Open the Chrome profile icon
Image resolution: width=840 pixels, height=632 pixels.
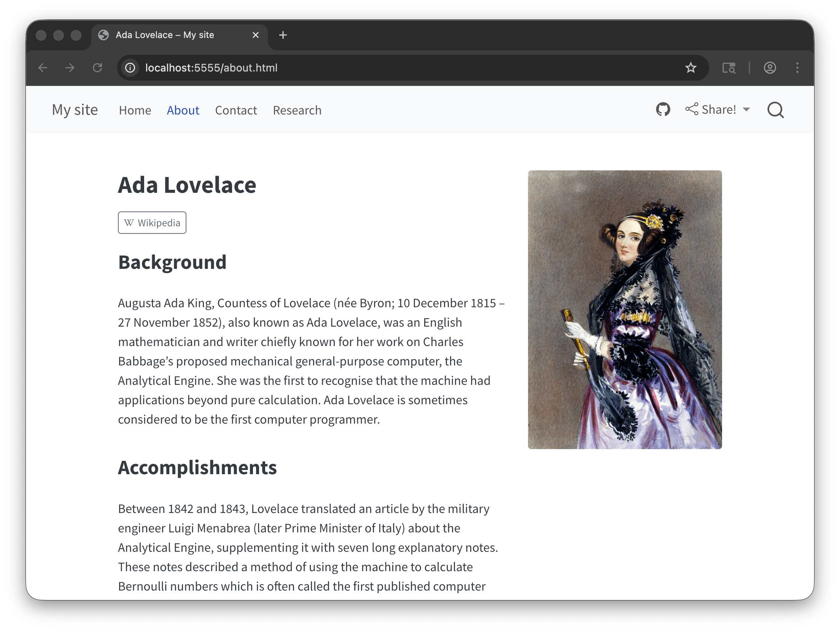tap(770, 68)
